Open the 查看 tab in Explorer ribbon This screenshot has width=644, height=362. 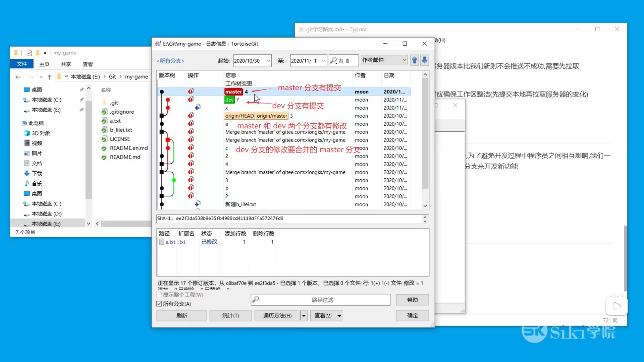coord(88,64)
